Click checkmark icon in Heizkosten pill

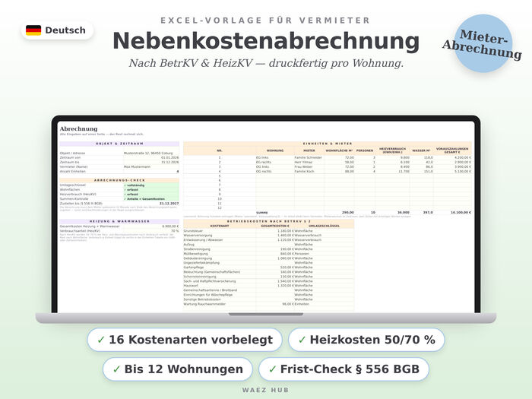click(x=302, y=340)
